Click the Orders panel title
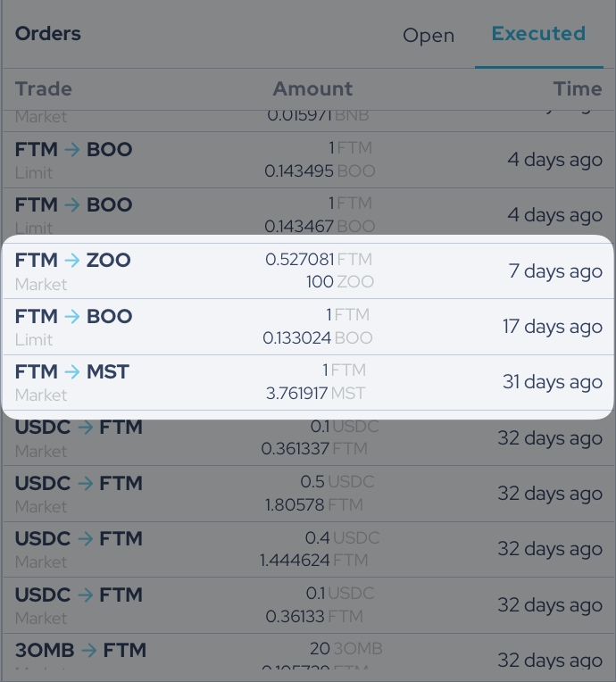The height and width of the screenshot is (682, 616). coord(48,34)
